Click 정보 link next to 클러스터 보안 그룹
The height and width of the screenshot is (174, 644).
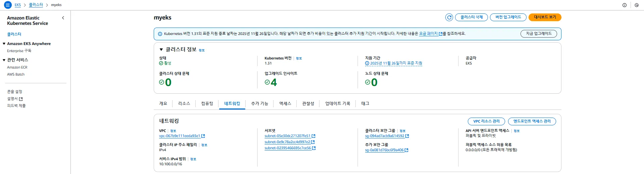pyautogui.click(x=403, y=131)
